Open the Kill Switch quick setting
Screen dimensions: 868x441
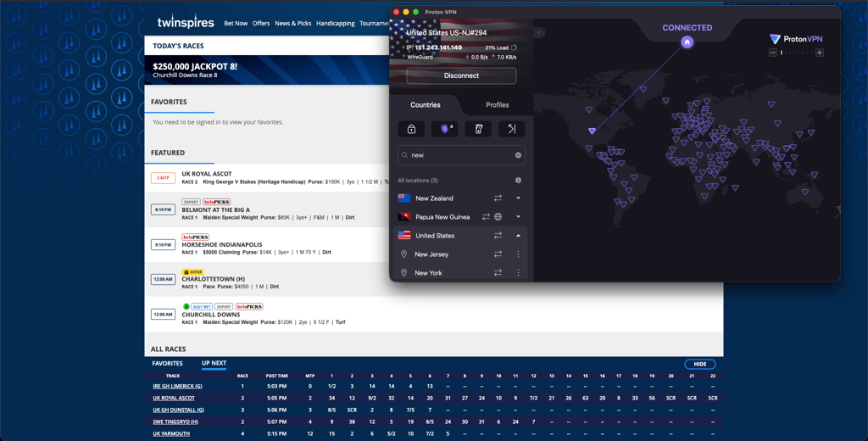(x=478, y=129)
